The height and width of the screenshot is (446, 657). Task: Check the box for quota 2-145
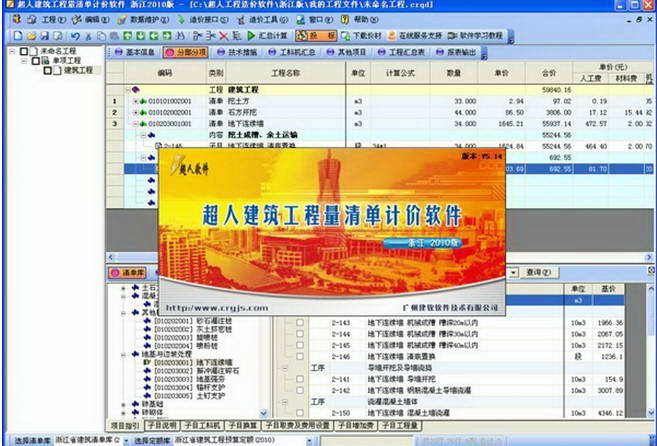coord(300,345)
